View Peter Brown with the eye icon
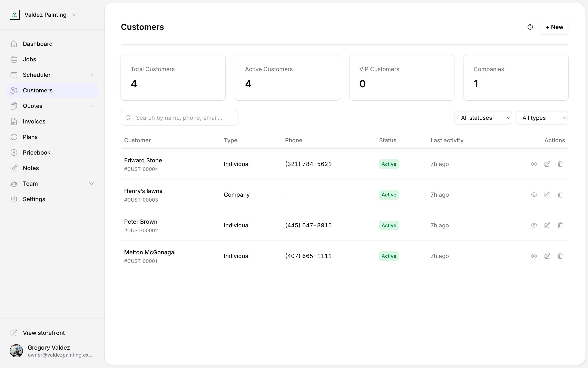 [x=534, y=225]
